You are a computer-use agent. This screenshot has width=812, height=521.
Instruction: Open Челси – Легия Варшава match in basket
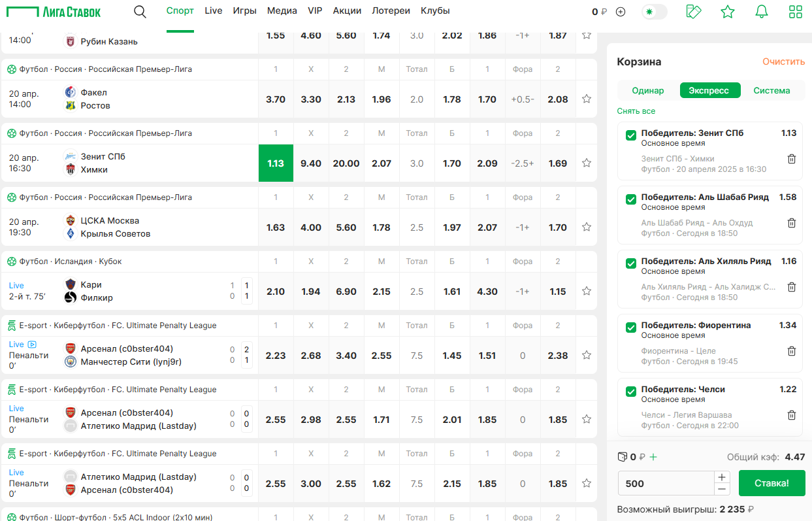pos(687,414)
